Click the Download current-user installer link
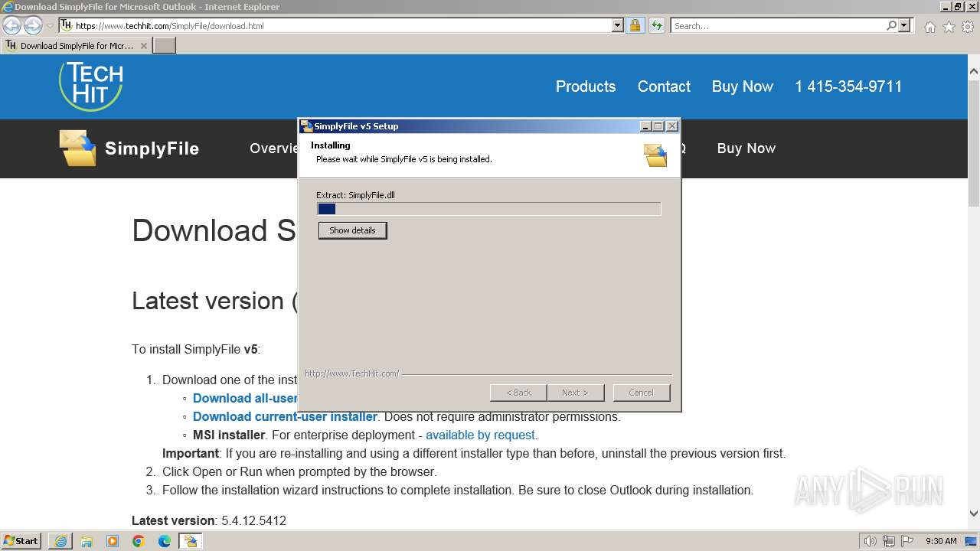 (285, 416)
